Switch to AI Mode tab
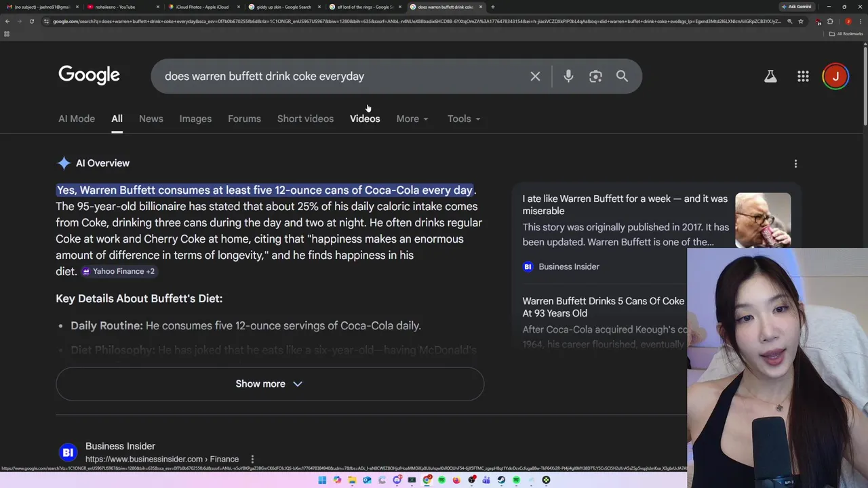868x488 pixels. pos(77,119)
